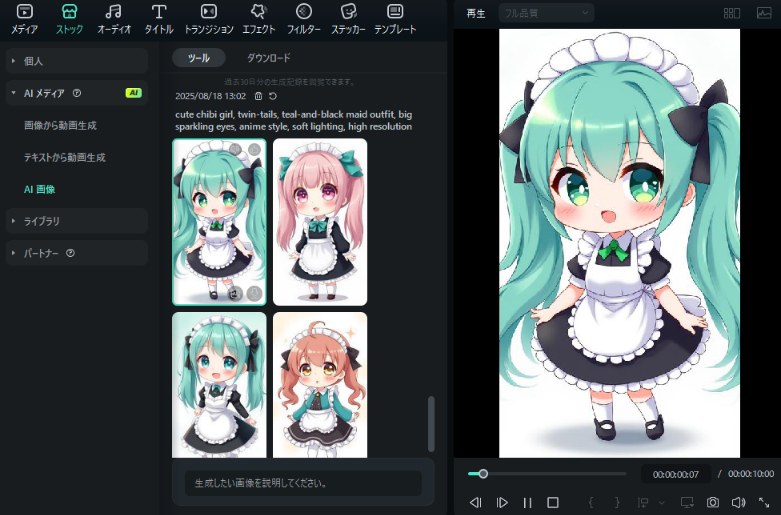
Task: Open the フル品質 quality dropdown
Action: [x=546, y=13]
